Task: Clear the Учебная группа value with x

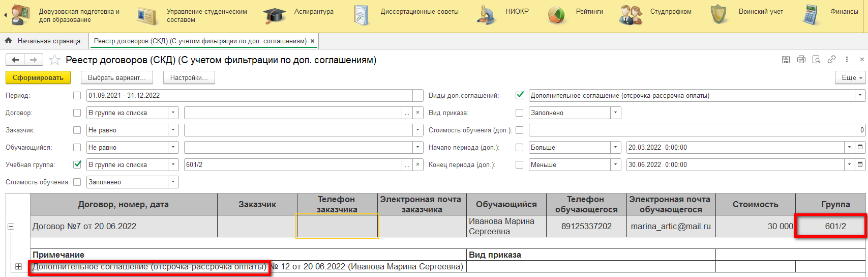Action: point(417,165)
